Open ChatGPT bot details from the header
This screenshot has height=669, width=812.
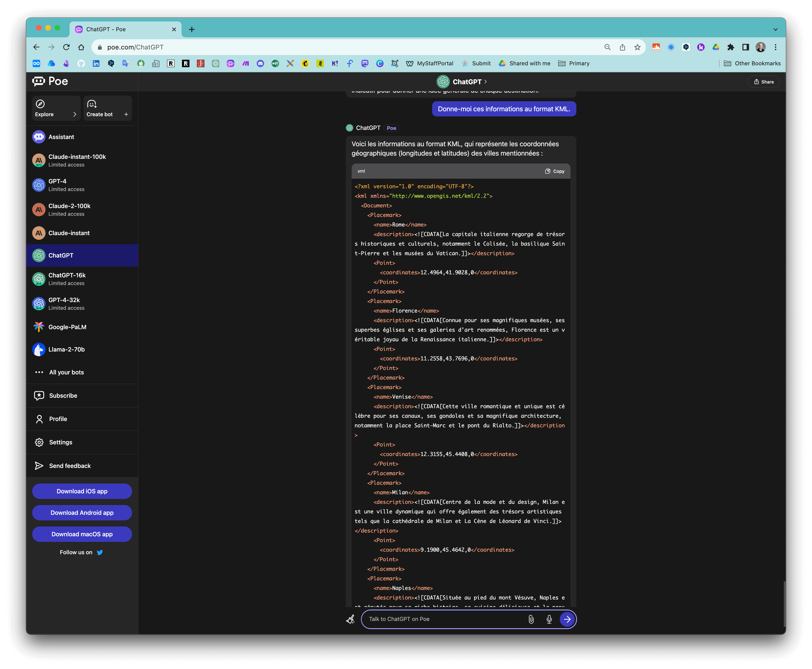[x=462, y=82]
